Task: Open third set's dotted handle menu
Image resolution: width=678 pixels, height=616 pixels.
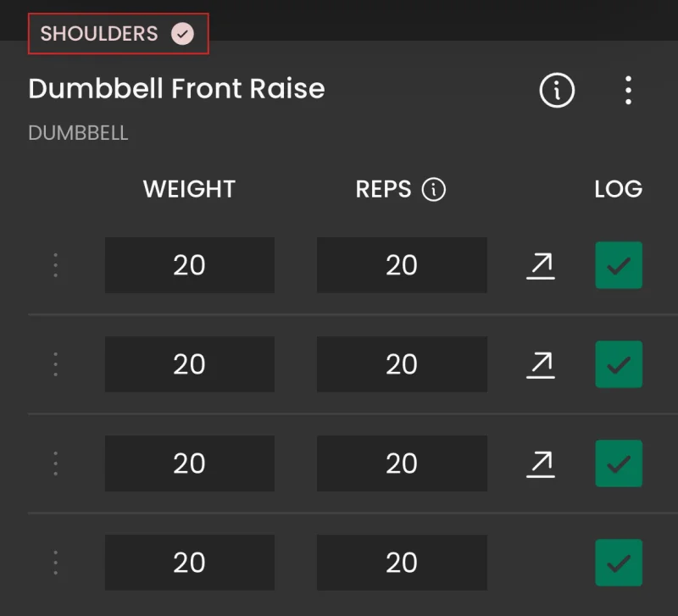Action: tap(55, 463)
